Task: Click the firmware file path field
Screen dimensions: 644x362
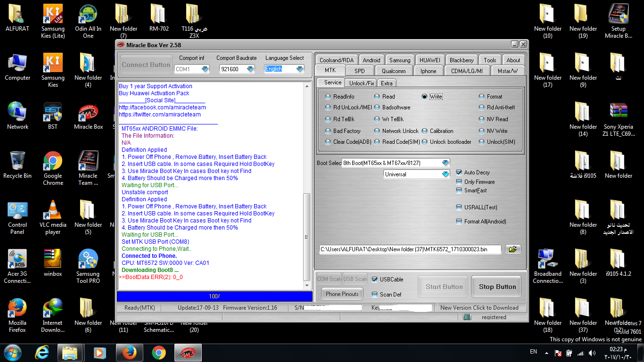Action: (x=410, y=249)
